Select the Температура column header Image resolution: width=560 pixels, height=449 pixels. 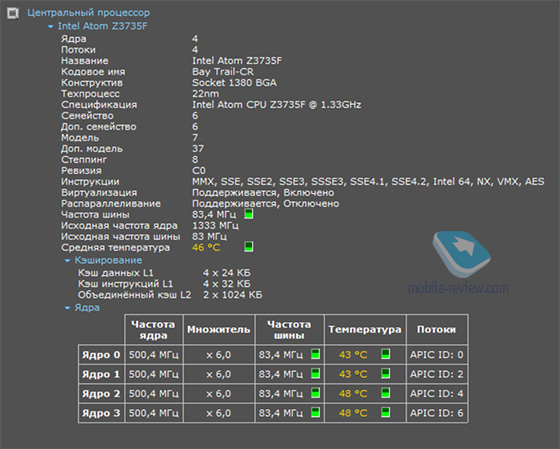(365, 330)
